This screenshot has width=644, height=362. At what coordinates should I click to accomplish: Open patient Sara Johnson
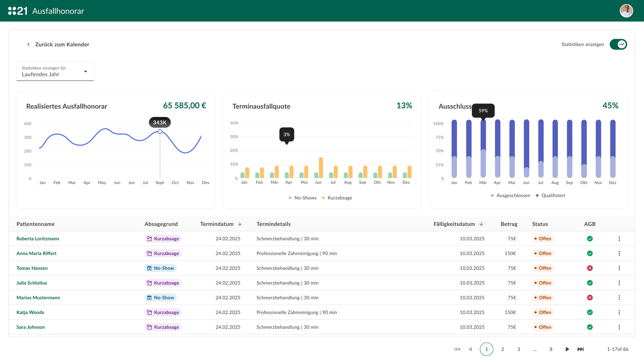(x=31, y=327)
